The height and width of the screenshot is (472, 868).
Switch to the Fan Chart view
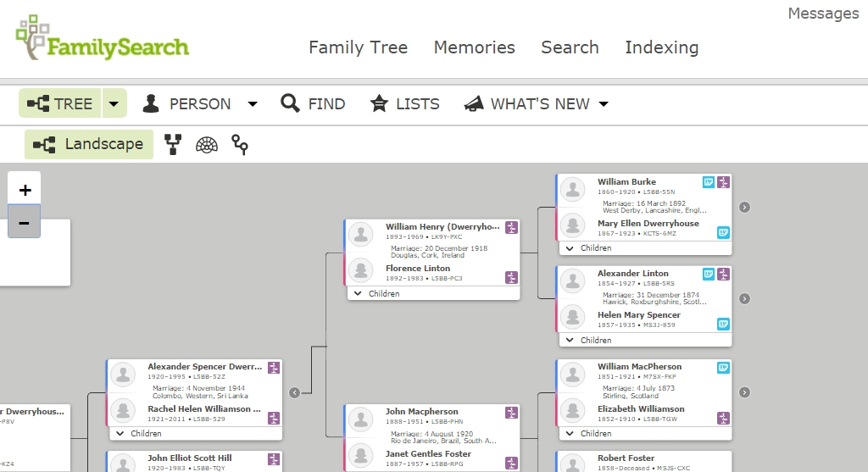pyautogui.click(x=207, y=145)
